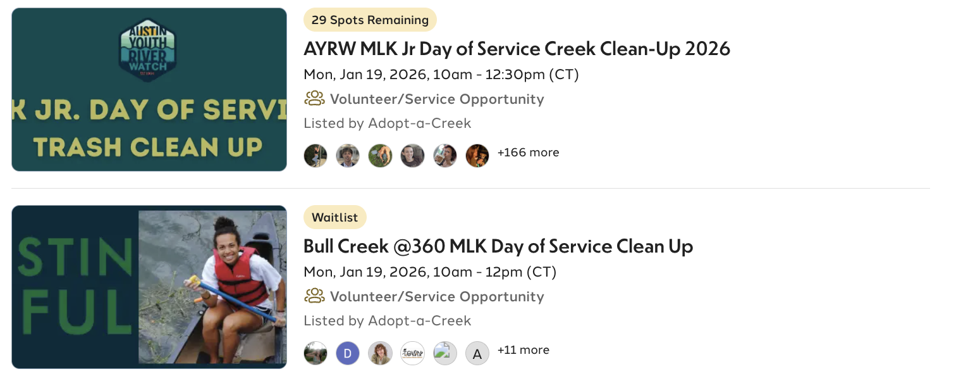Click the "29 Spots Remaining" badge
The width and height of the screenshot is (980, 376).
[x=370, y=20]
